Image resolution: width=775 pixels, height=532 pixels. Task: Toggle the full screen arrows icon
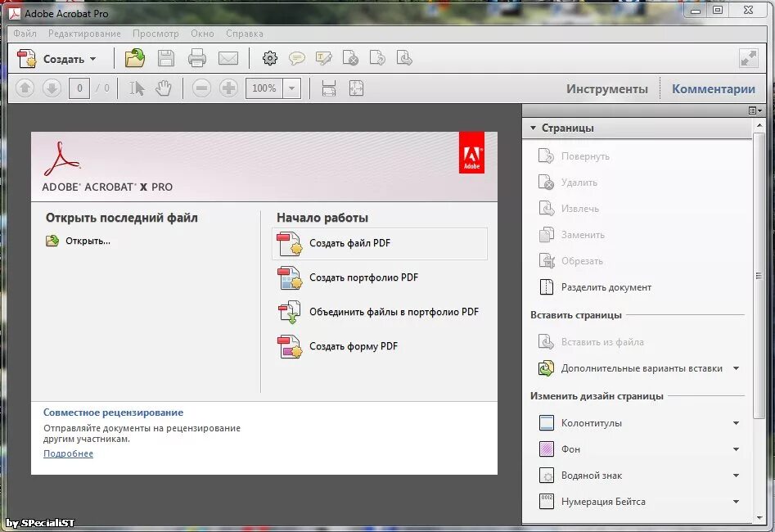point(749,58)
